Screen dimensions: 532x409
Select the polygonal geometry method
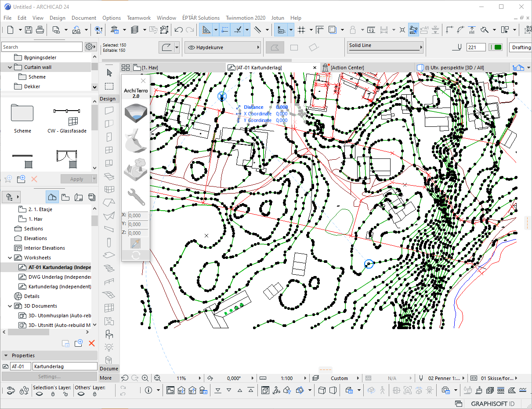click(275, 47)
